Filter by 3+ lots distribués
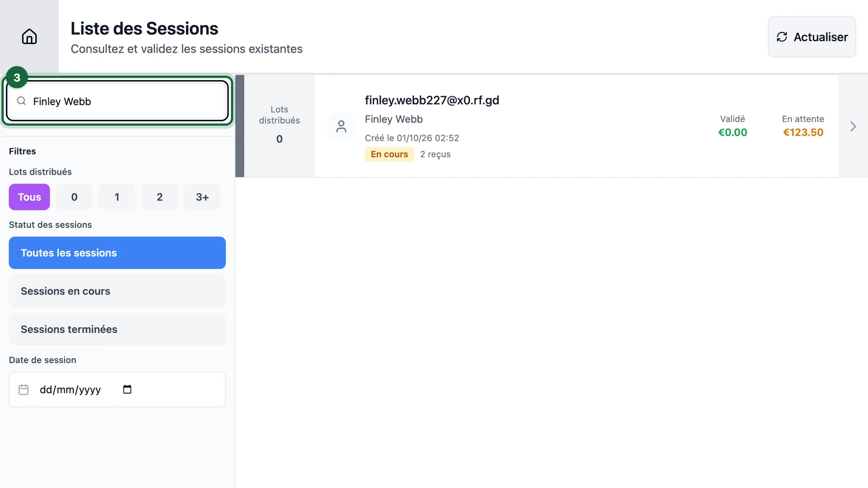The width and height of the screenshot is (868, 488). (x=202, y=197)
